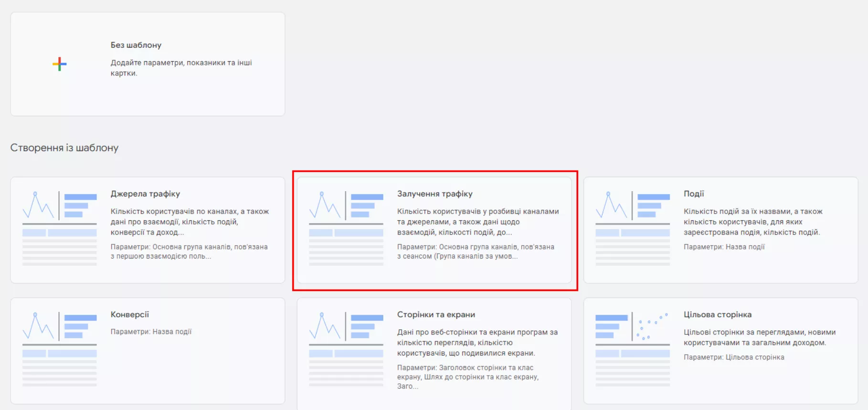The width and height of the screenshot is (868, 410).
Task: Click the Без шаблону heading text
Action: click(136, 45)
